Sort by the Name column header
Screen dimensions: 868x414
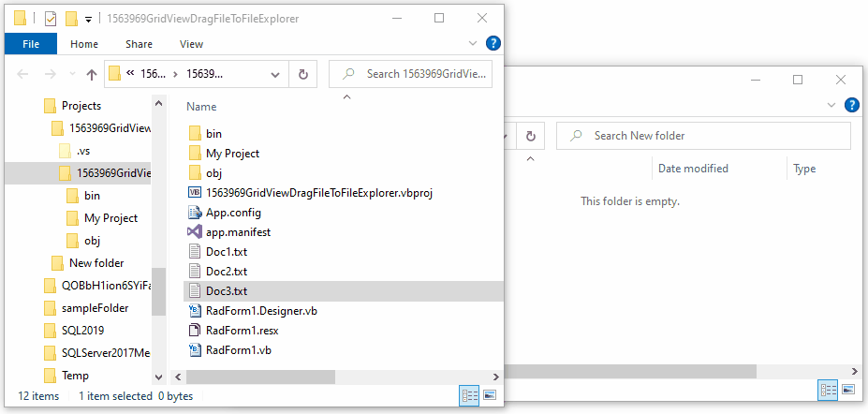(202, 107)
